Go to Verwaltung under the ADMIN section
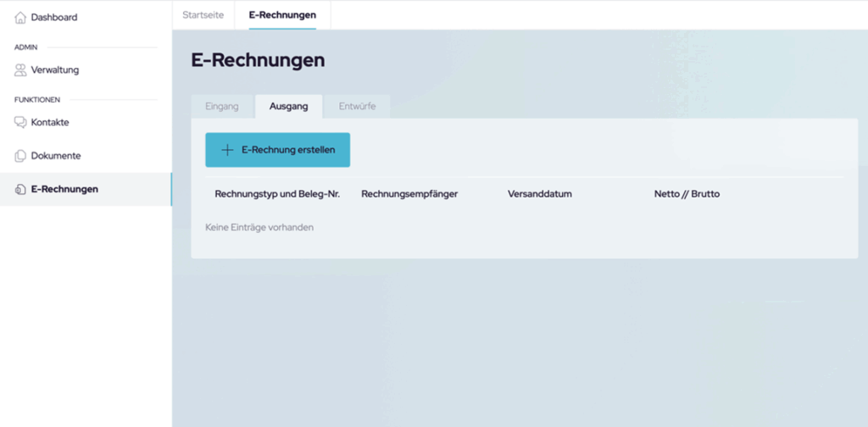This screenshot has width=868, height=427. [55, 70]
